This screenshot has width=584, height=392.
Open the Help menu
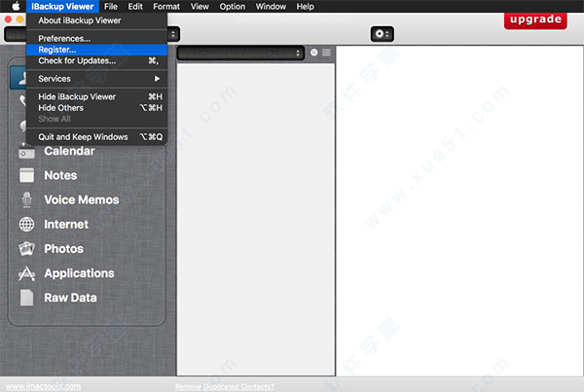point(305,7)
